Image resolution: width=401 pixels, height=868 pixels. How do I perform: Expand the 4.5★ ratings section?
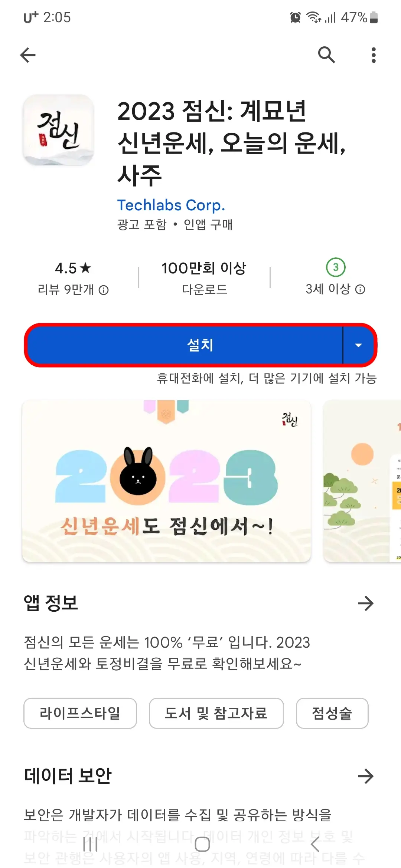(x=73, y=276)
